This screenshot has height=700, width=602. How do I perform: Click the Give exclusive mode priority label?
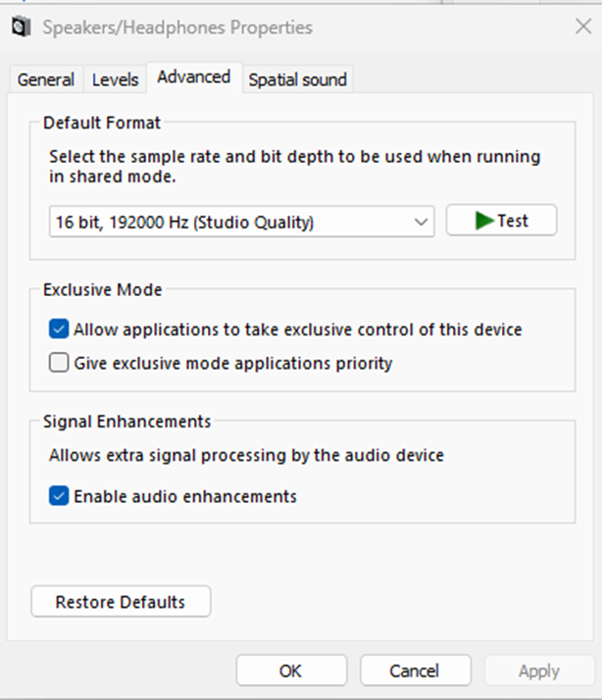[232, 363]
